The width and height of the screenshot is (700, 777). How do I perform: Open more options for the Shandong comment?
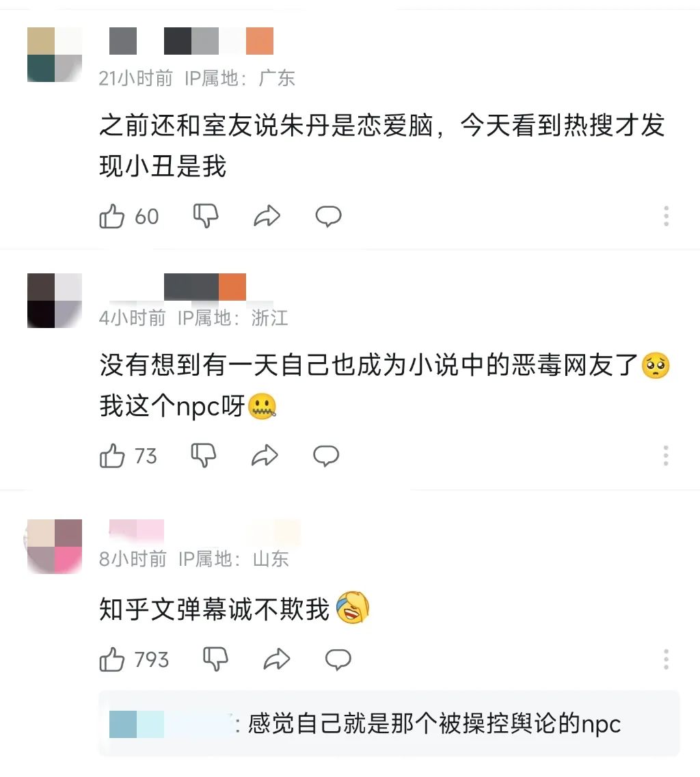[x=667, y=659]
